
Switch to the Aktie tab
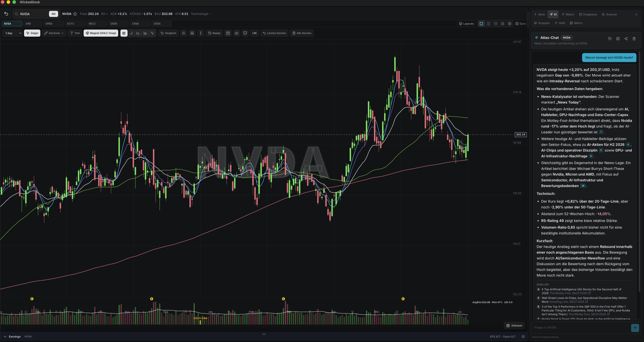(x=540, y=14)
